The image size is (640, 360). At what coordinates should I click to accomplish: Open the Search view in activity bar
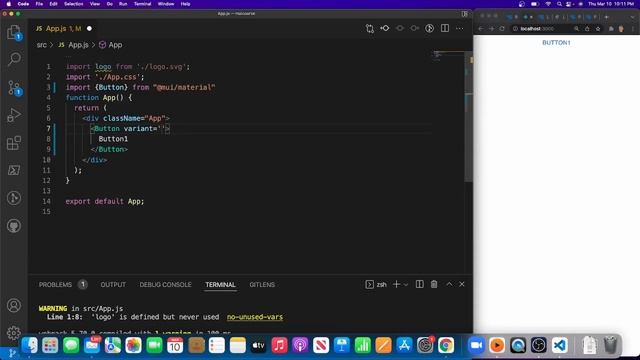click(14, 59)
